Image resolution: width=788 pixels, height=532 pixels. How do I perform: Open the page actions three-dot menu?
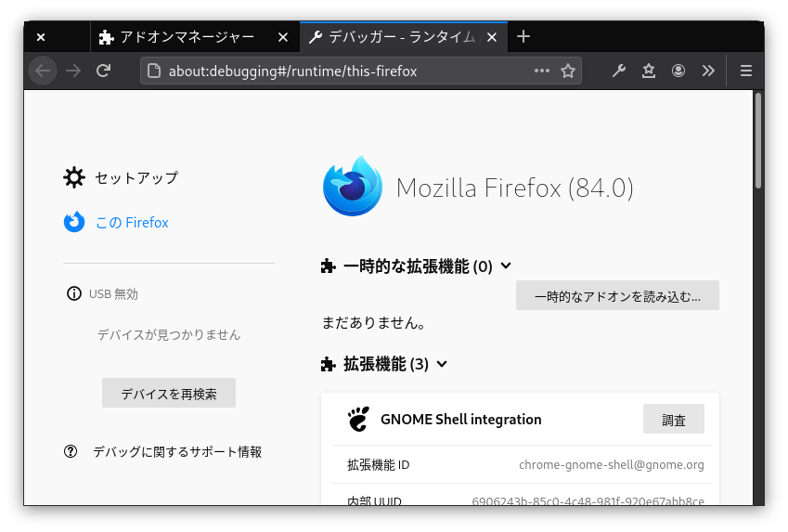click(x=542, y=71)
